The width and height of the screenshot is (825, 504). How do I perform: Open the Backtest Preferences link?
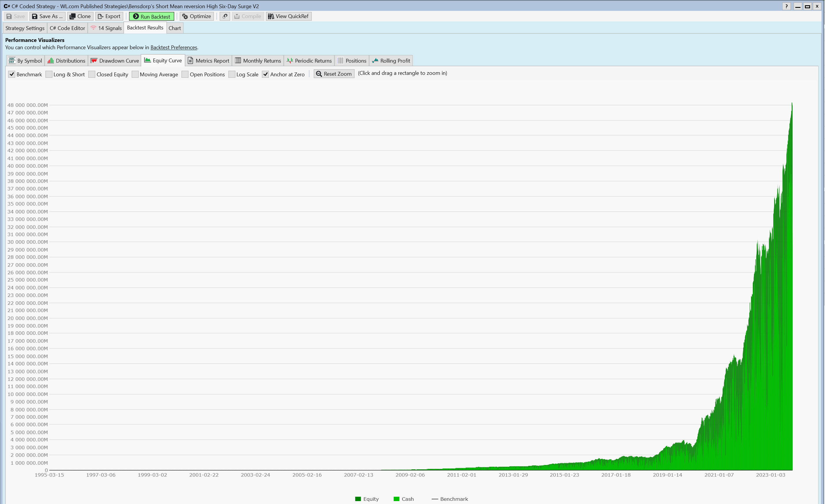tap(173, 47)
